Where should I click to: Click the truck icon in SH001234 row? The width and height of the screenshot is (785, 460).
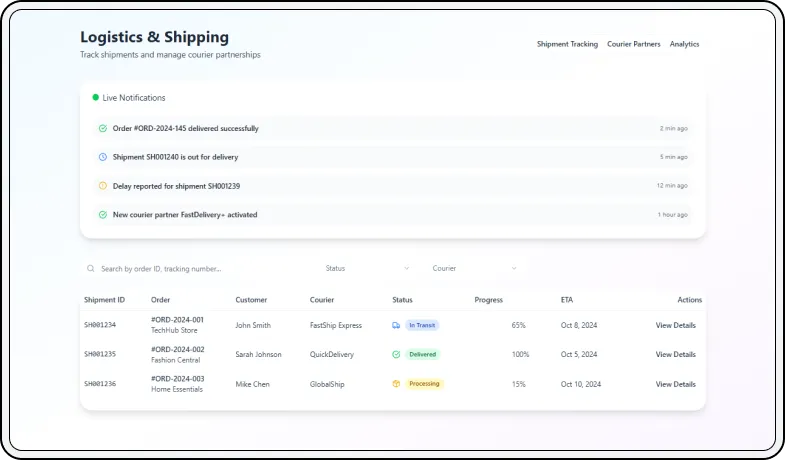[397, 325]
